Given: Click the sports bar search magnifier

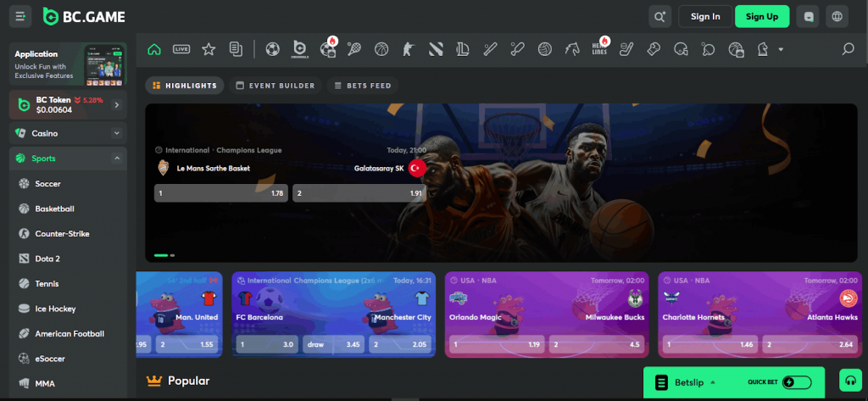Looking at the screenshot, I should (x=847, y=49).
